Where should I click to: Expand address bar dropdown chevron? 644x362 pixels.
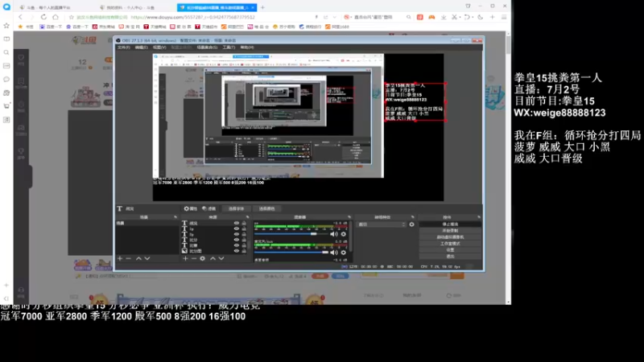[x=335, y=17]
